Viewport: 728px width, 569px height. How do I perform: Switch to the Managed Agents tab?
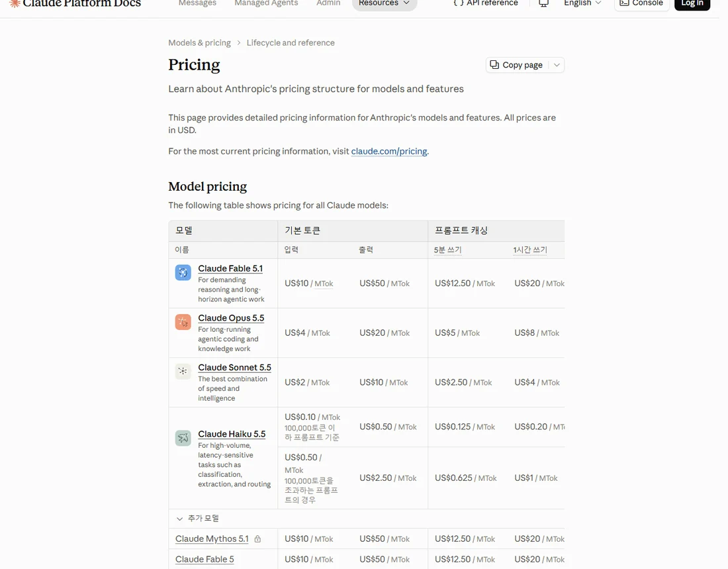[x=266, y=3]
